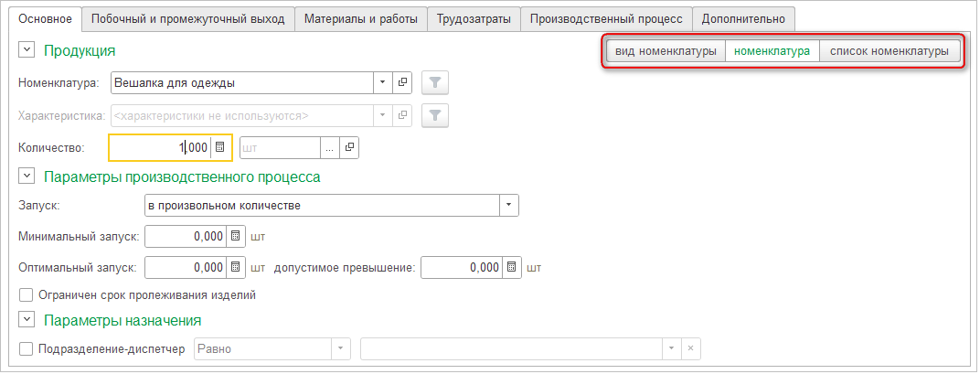Collapse Параметры производственного процесса section

coord(27,176)
